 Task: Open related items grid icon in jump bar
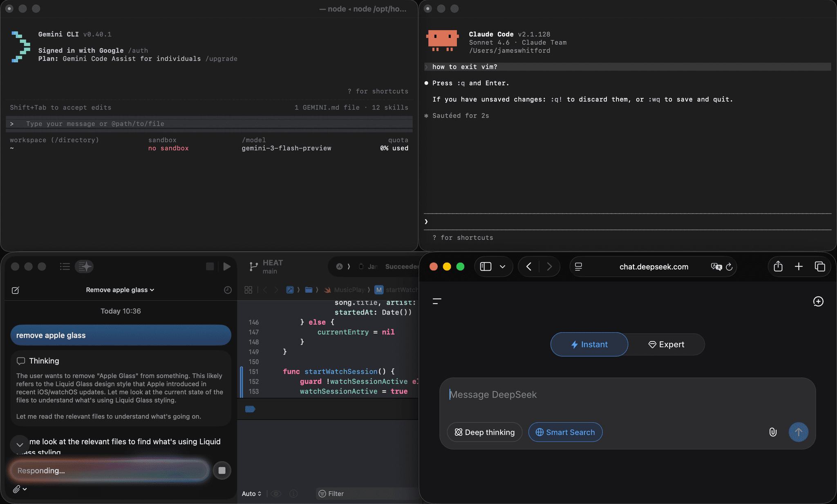click(248, 290)
